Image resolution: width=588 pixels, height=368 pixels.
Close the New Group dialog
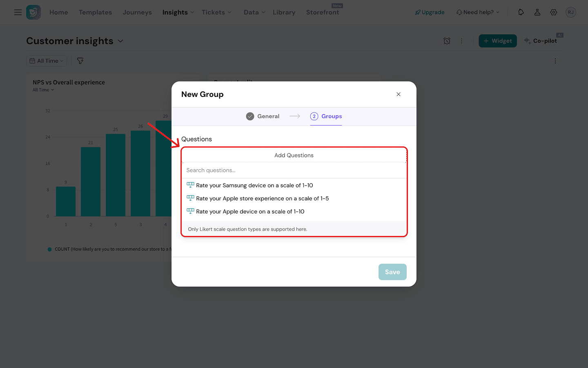point(399,94)
